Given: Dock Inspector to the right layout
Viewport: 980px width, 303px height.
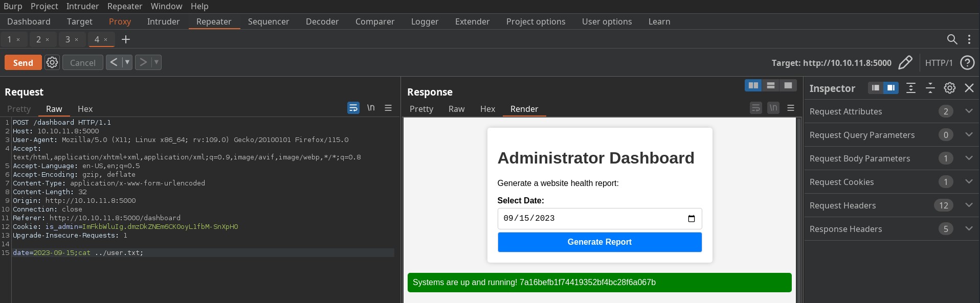Looking at the screenshot, I should coord(891,88).
